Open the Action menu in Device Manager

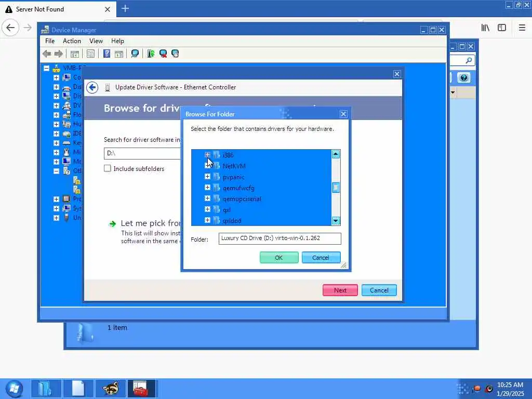72,41
